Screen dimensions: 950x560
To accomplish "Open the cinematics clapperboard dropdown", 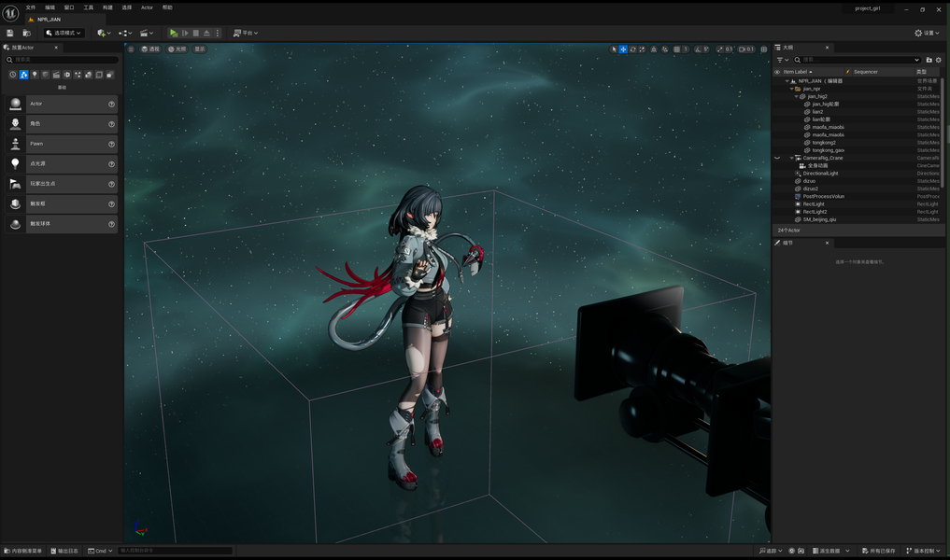I will click(x=147, y=33).
